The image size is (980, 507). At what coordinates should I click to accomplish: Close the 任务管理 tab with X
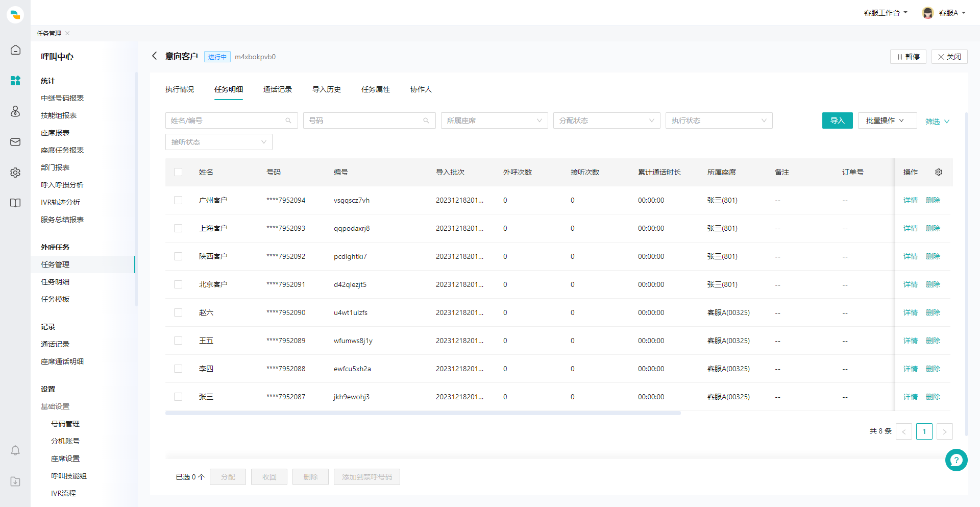click(x=67, y=33)
